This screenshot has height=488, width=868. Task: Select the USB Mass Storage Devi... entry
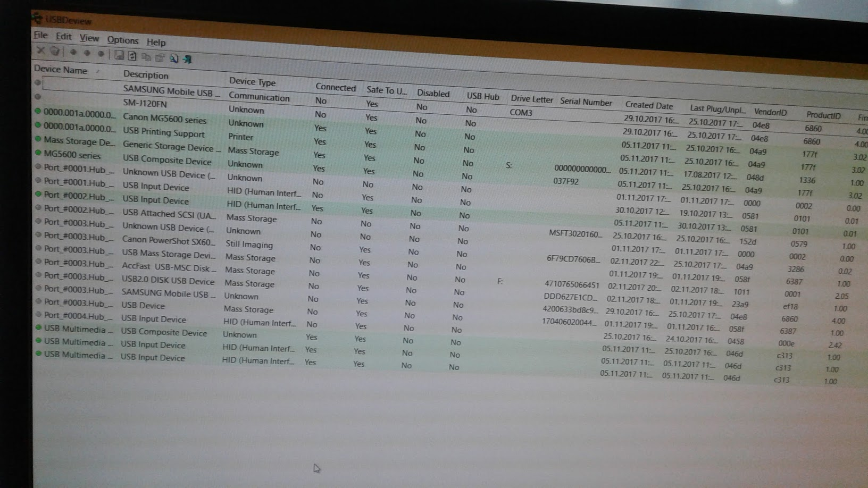pyautogui.click(x=168, y=254)
